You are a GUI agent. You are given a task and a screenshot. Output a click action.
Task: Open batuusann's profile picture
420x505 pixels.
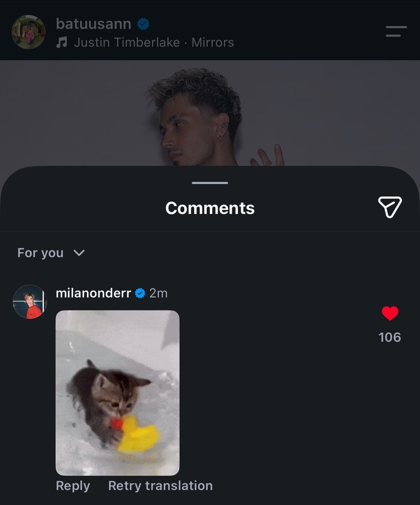point(29,32)
